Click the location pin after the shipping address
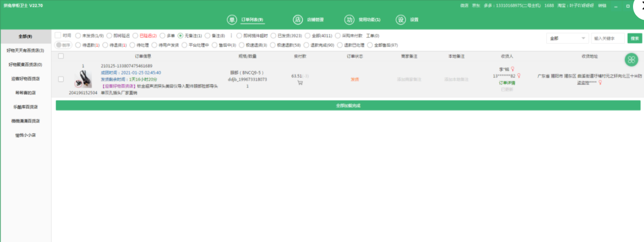Viewport: 644px width, 242px height. tap(600, 82)
